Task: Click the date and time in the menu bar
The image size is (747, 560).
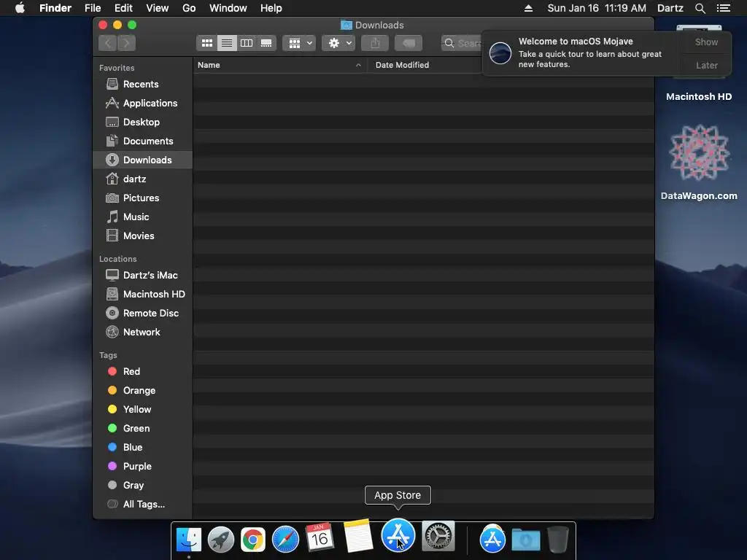Action: pyautogui.click(x=597, y=8)
